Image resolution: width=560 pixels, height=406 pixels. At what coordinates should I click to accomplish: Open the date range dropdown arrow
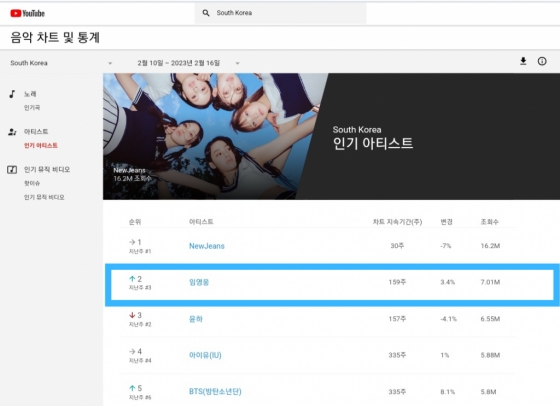coord(237,63)
